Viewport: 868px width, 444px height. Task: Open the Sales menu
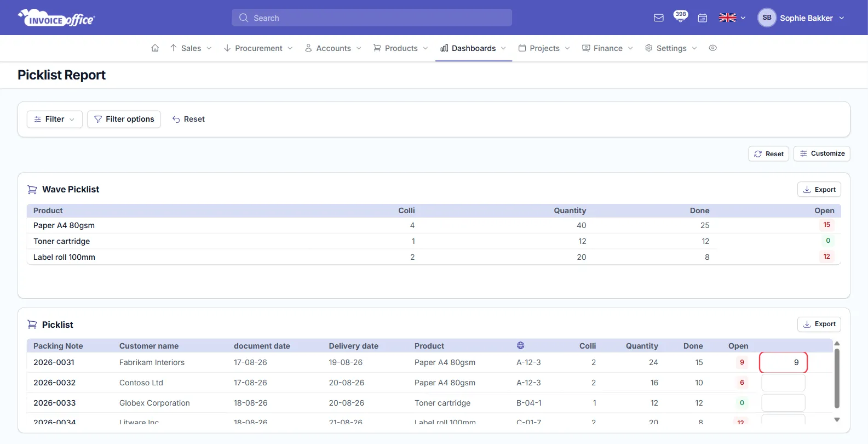191,48
